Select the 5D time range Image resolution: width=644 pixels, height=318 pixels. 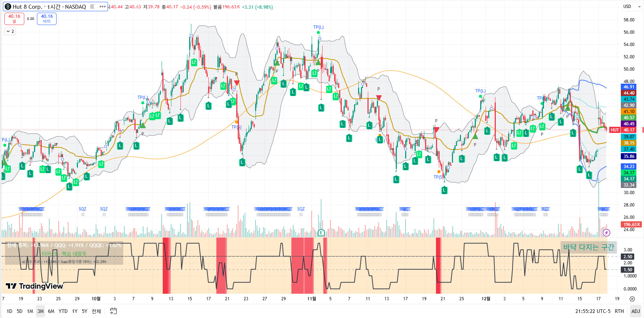tap(20, 311)
